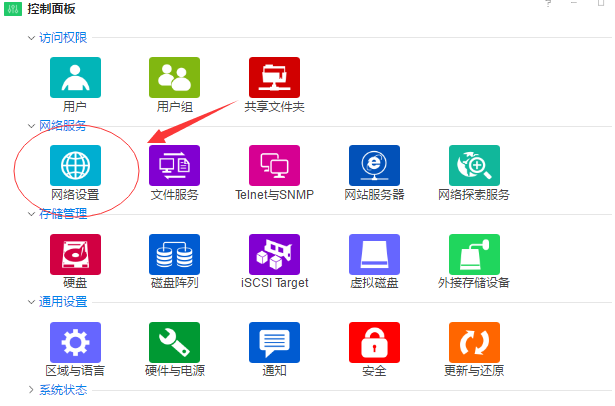The height and width of the screenshot is (406, 615).
Task: Open the Telnet与SNMP icon
Action: (x=274, y=165)
